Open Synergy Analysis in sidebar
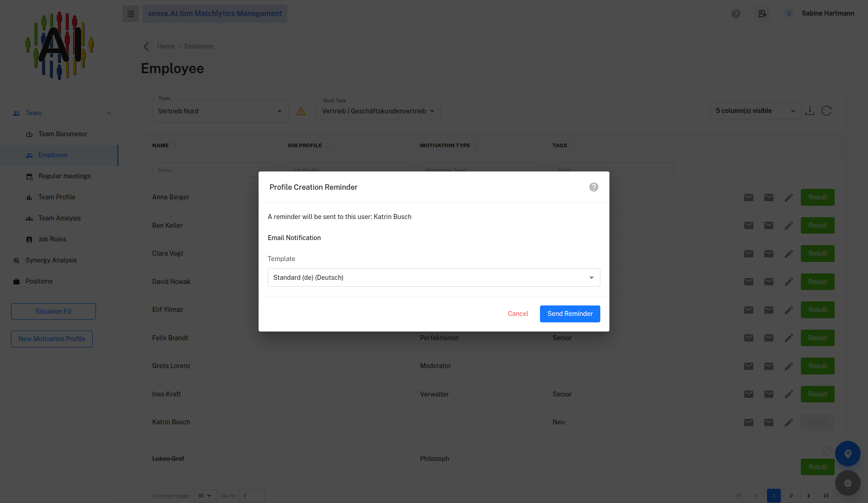The height and width of the screenshot is (503, 868). point(51,260)
